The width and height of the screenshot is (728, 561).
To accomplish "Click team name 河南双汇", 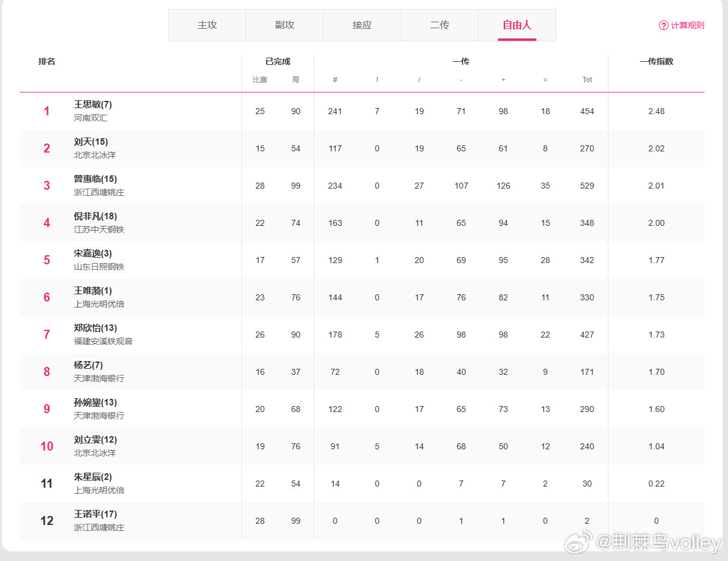I will tap(91, 118).
